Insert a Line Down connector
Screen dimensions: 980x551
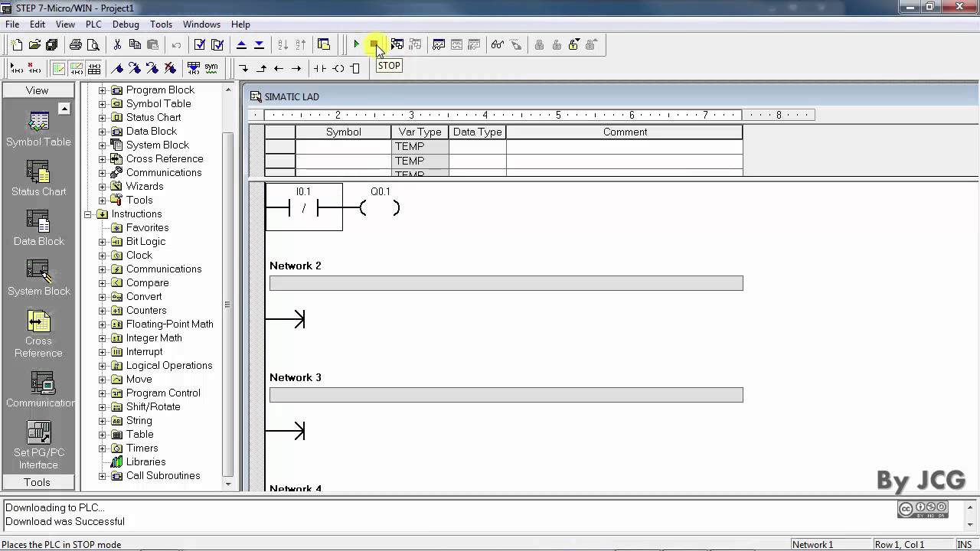(x=243, y=68)
